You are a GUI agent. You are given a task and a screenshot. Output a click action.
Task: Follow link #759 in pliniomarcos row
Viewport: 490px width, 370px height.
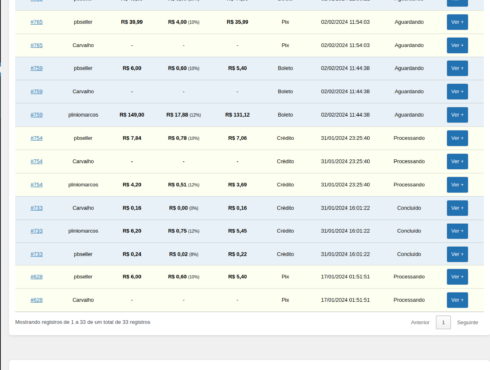pyautogui.click(x=37, y=115)
